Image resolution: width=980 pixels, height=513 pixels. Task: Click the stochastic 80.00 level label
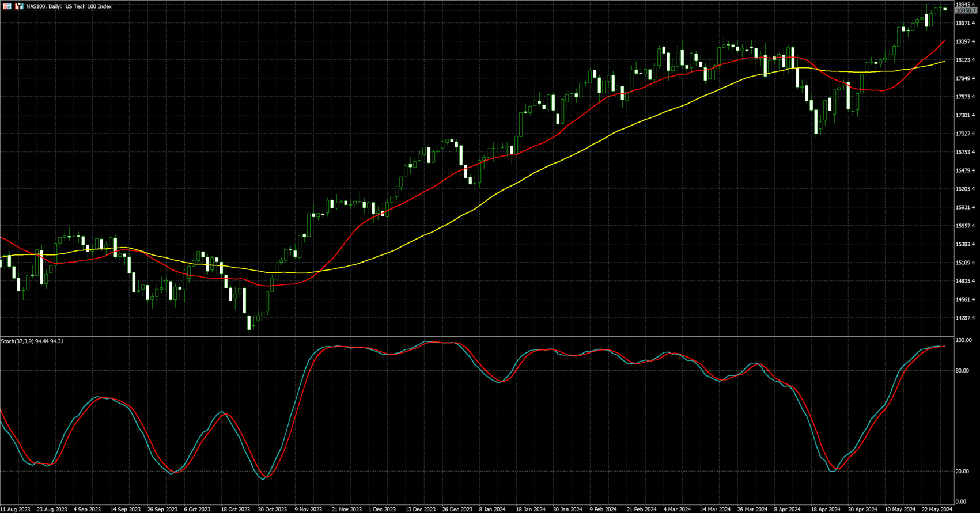pyautogui.click(x=962, y=371)
